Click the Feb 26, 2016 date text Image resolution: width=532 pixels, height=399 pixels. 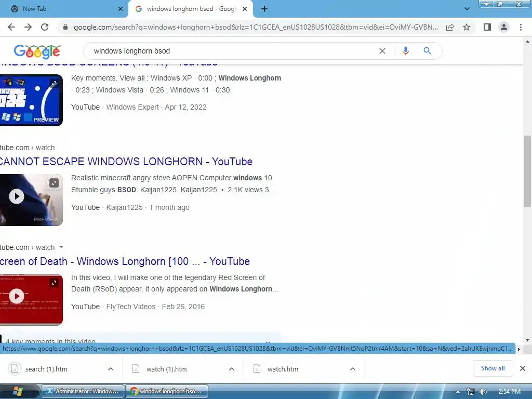coord(183,307)
